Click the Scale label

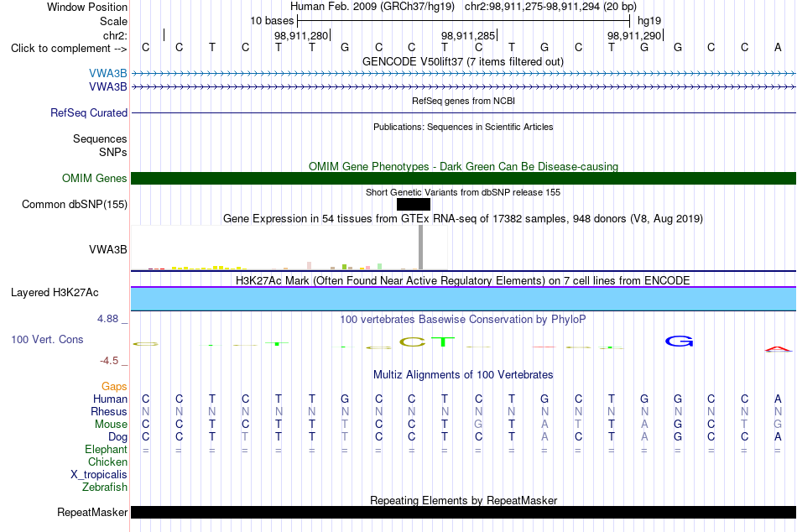point(113,21)
